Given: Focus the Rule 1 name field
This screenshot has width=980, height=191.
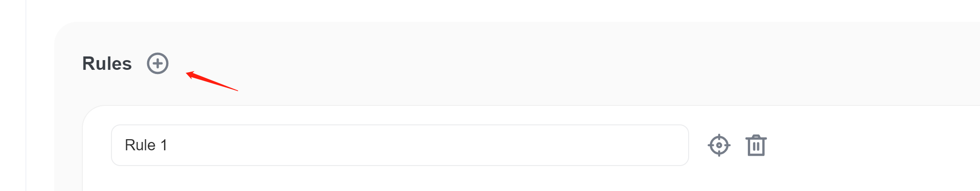Looking at the screenshot, I should point(400,145).
